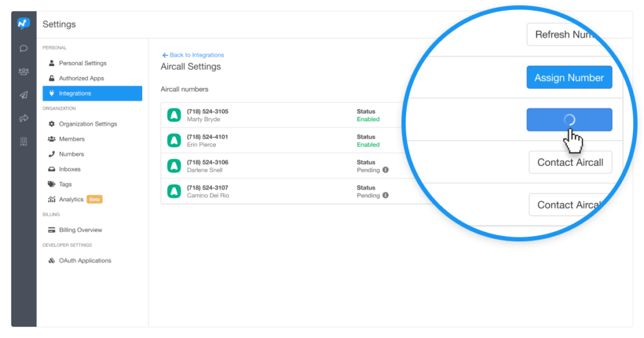This screenshot has height=338, width=644.
Task: Click the Analytics chart icon
Action: (52, 199)
